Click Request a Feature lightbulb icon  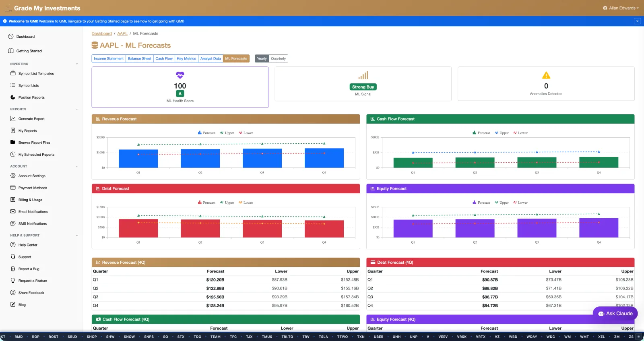13,281
